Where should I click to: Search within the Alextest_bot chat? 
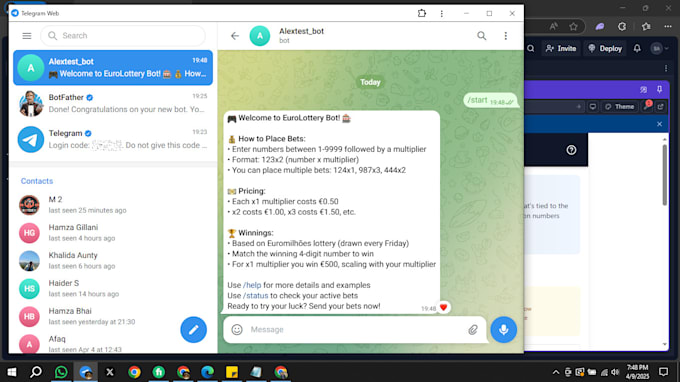tap(481, 36)
